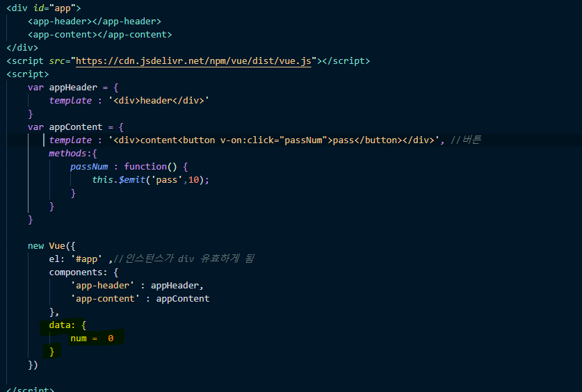The height and width of the screenshot is (392, 582).
Task: Click the 'new' keyword before Vue
Action: (x=35, y=246)
